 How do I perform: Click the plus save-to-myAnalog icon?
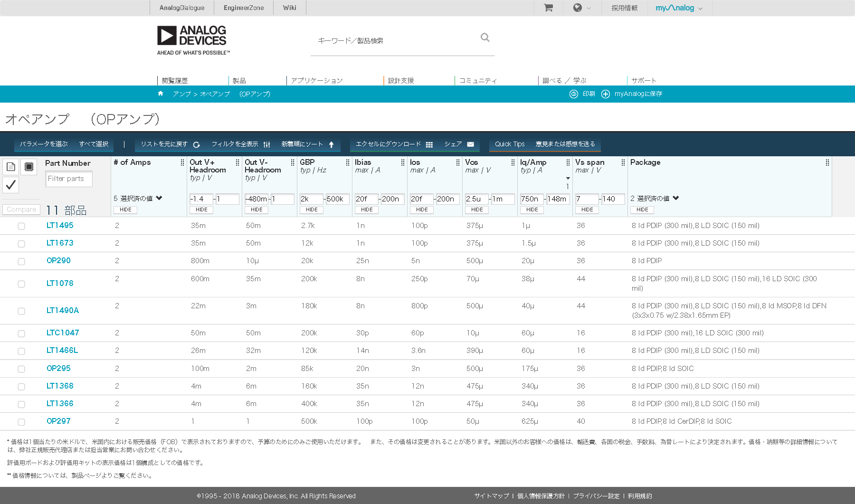tap(606, 94)
